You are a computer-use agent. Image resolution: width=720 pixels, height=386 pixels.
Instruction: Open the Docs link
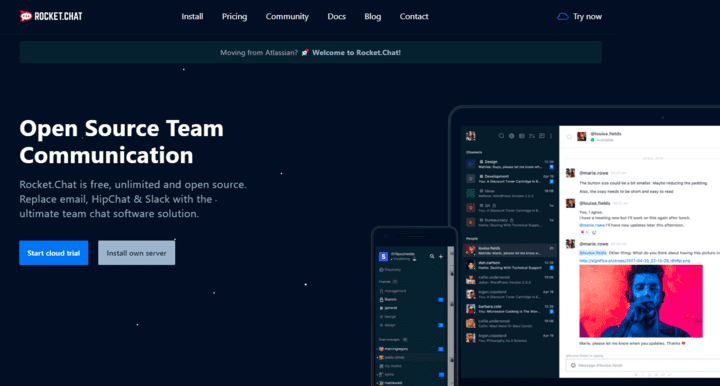coord(336,17)
